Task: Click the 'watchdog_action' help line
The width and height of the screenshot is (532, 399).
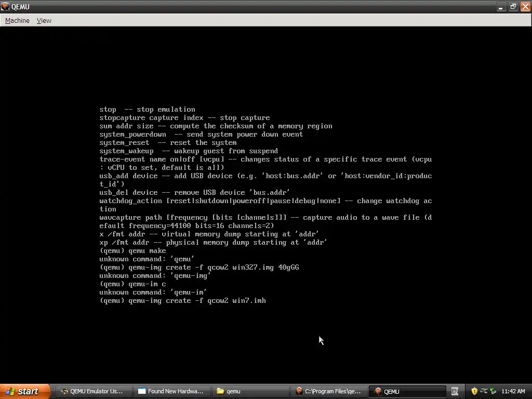Action: (x=265, y=201)
